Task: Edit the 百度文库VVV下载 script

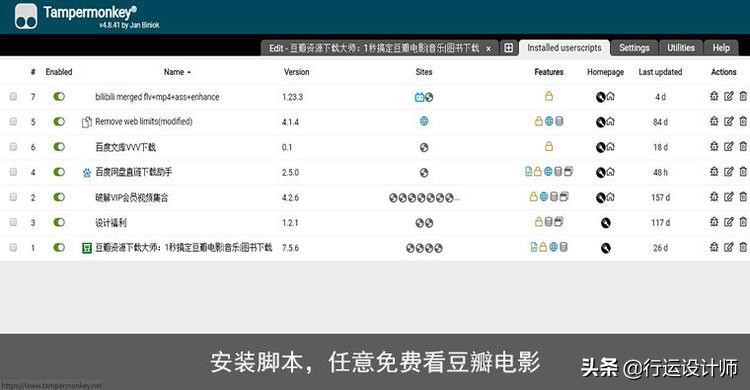Action: 728,146
